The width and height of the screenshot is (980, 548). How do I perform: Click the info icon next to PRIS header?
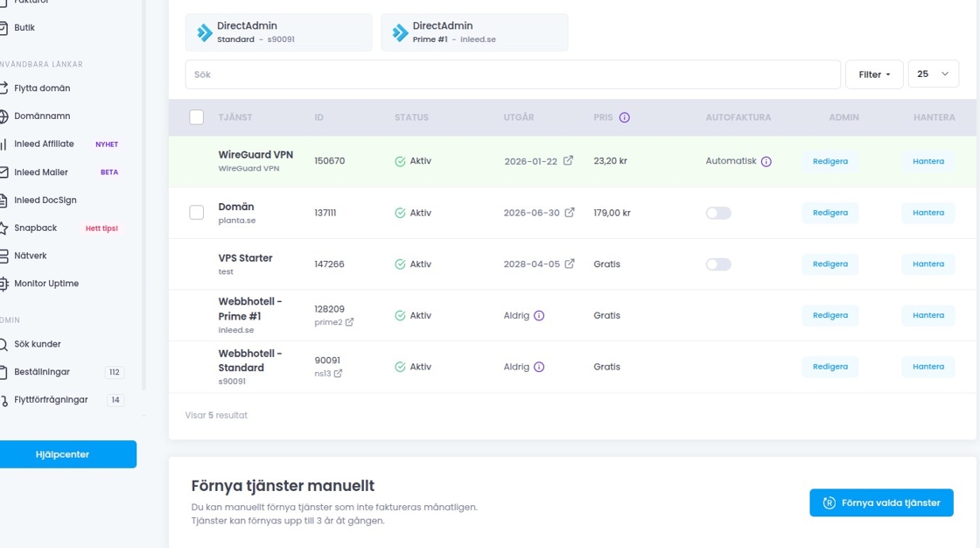[x=625, y=117]
